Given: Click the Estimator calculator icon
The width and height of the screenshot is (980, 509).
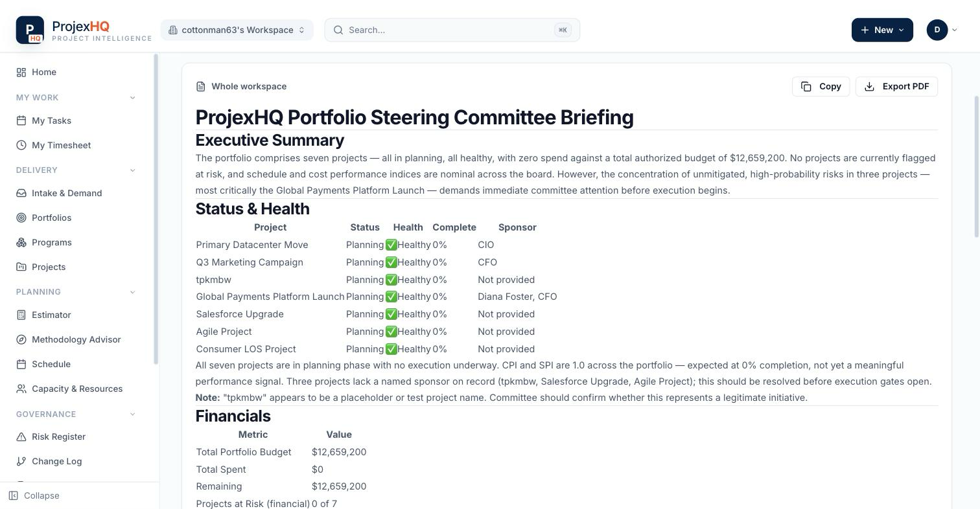Looking at the screenshot, I should click(21, 315).
